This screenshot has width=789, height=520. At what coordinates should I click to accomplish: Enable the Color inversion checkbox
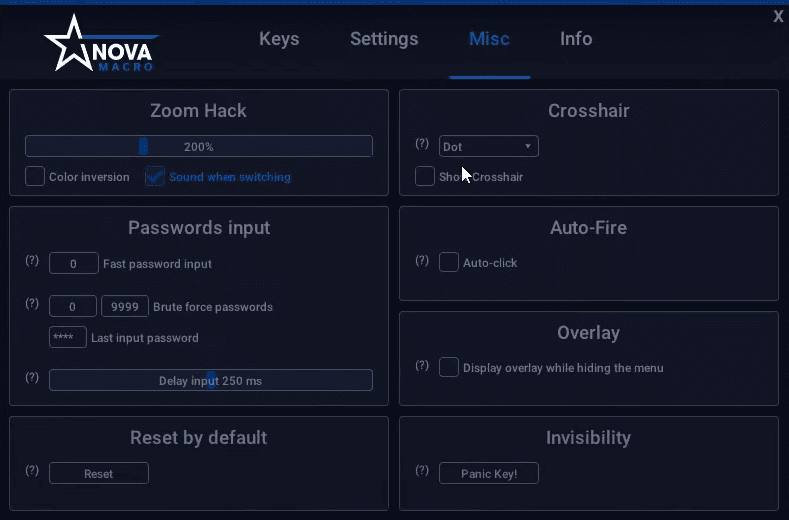(35, 176)
